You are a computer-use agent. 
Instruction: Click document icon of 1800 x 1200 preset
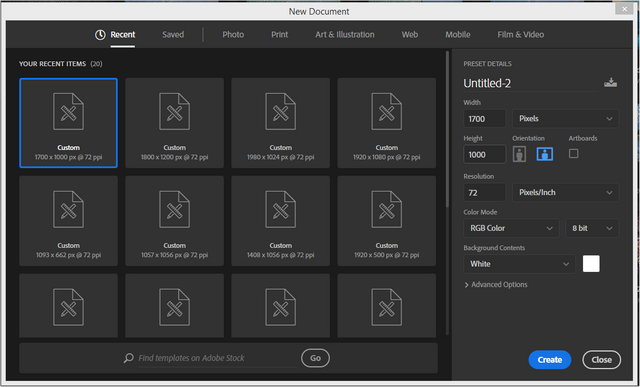point(174,111)
